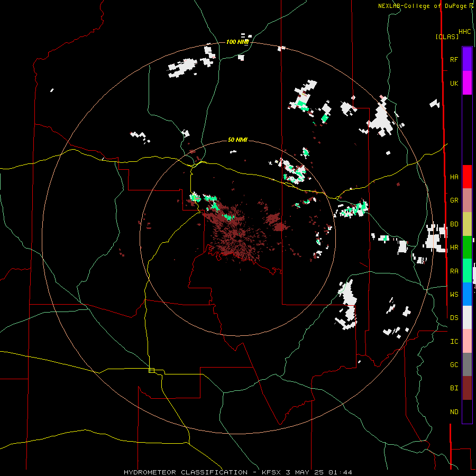Screen dimensions: 476x476
Task: Select the 'HR' legend label
Action: [x=454, y=248]
